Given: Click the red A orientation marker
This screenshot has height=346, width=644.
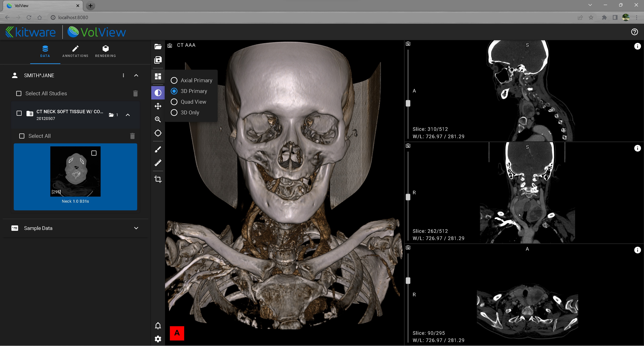Looking at the screenshot, I should [177, 333].
